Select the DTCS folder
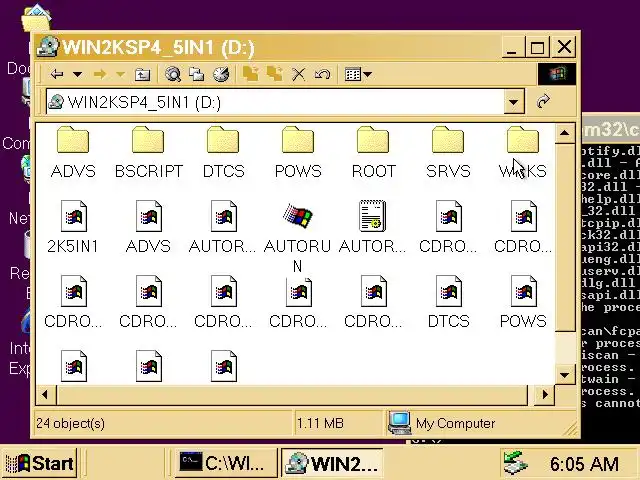 223,152
